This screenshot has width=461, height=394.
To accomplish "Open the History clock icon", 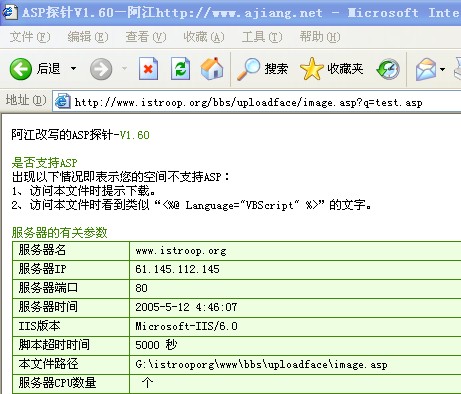I will coord(388,69).
